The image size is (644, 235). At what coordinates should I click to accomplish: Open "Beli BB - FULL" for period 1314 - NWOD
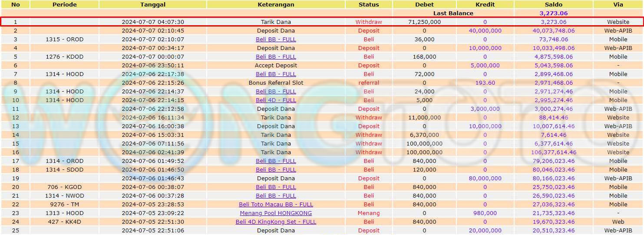click(x=276, y=196)
